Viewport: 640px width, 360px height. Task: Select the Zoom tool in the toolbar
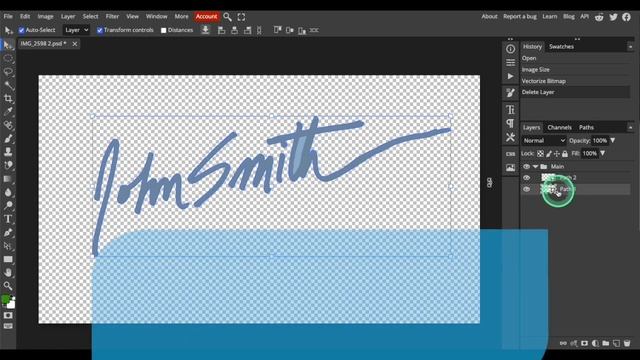(x=8, y=286)
